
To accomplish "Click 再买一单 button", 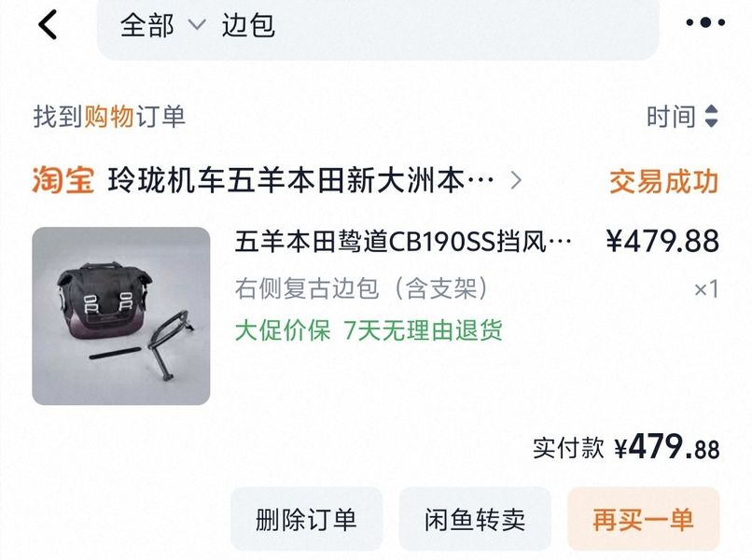I will tap(643, 519).
